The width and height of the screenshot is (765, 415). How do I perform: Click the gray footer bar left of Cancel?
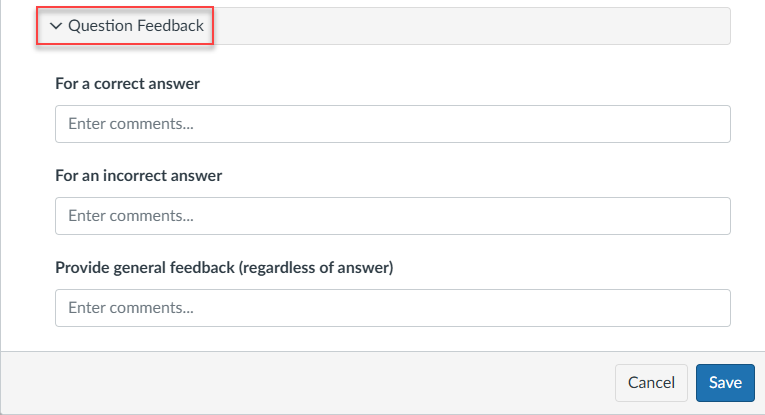pyautogui.click(x=300, y=382)
